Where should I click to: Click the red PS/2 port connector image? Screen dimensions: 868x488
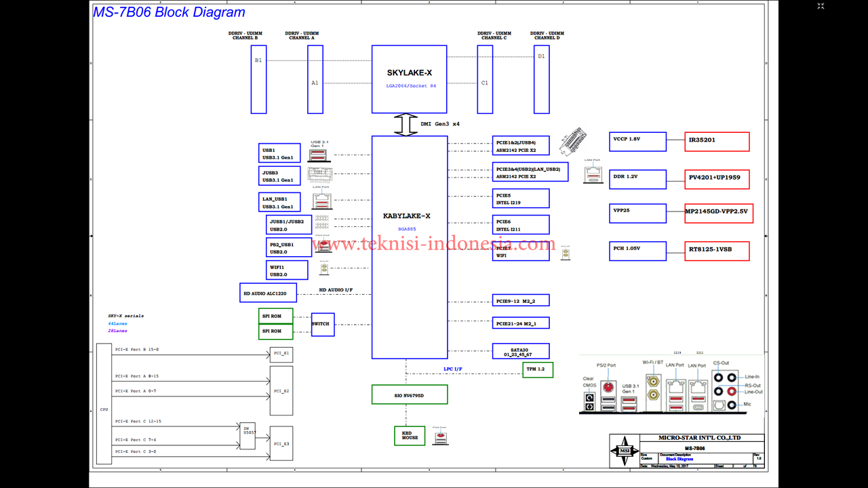click(608, 388)
